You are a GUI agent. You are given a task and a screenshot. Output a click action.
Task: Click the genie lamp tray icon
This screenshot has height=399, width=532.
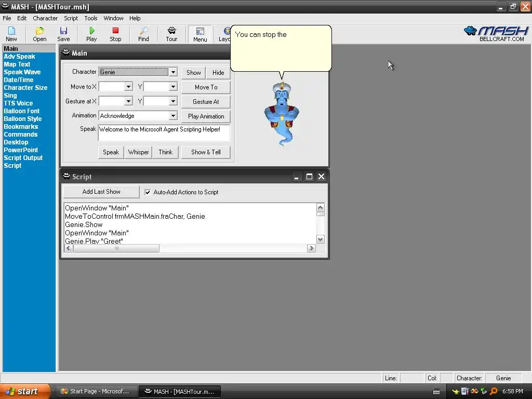pyautogui.click(x=455, y=392)
